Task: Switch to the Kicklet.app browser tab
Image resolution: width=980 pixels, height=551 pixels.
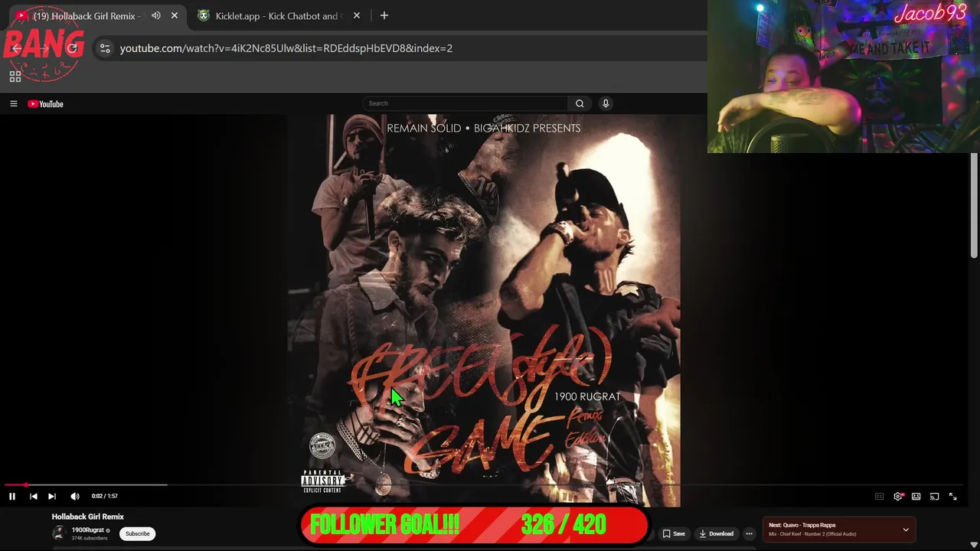Action: (x=277, y=15)
